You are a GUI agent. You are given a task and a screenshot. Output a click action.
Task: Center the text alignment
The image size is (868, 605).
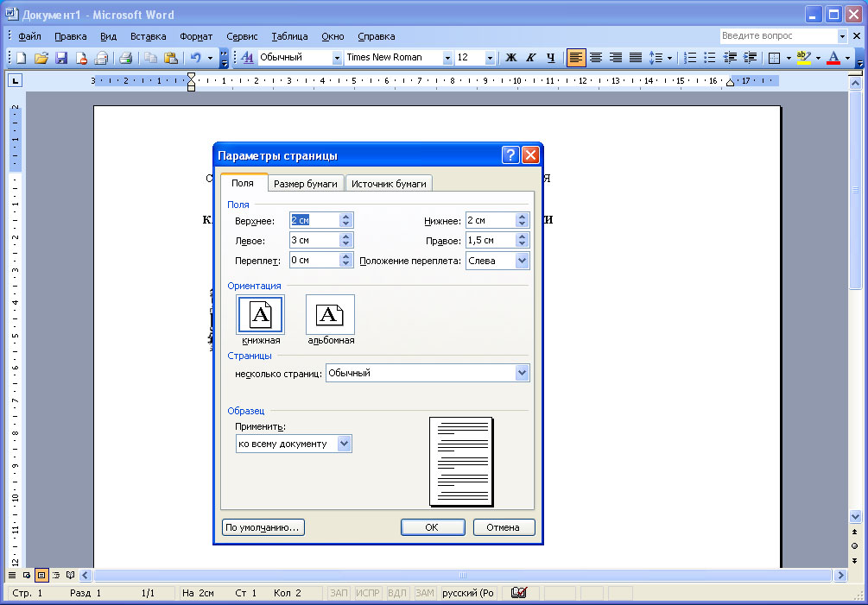click(x=596, y=58)
